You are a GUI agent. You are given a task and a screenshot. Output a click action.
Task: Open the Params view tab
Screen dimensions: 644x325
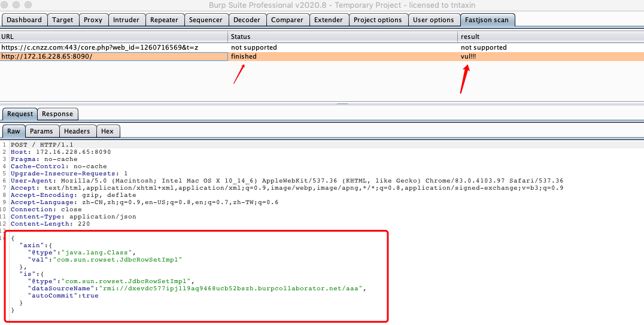[x=41, y=131]
